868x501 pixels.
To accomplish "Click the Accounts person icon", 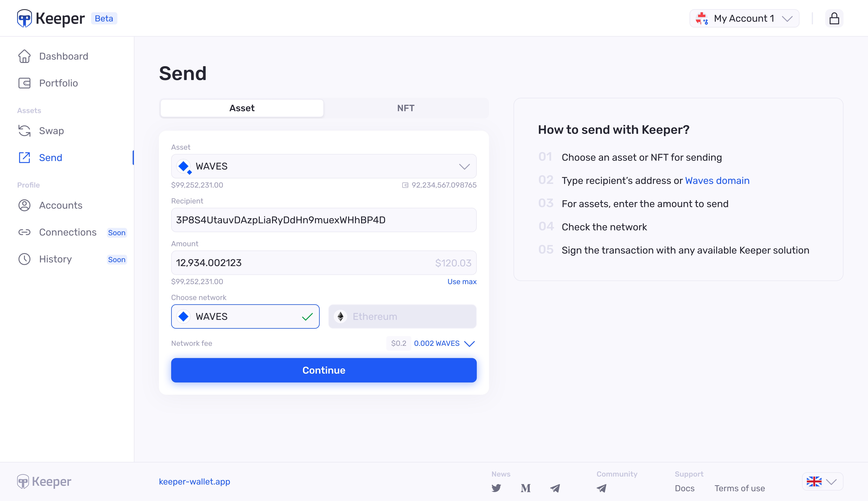I will pos(24,205).
